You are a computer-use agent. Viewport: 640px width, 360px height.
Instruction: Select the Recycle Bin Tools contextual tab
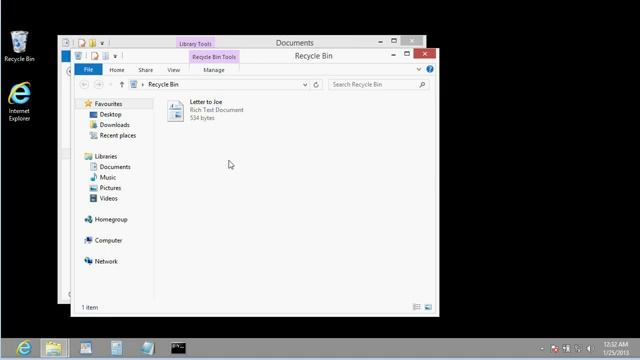214,57
